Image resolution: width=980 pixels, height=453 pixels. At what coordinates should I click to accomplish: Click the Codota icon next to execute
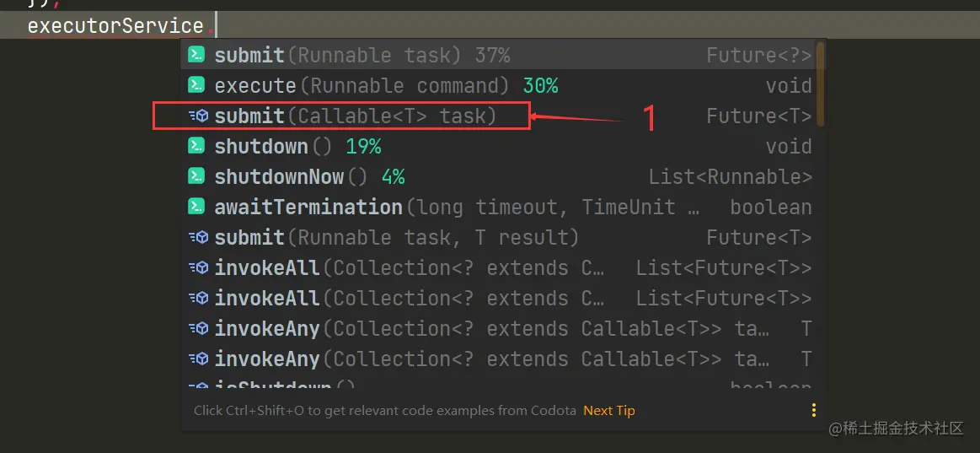[196, 85]
